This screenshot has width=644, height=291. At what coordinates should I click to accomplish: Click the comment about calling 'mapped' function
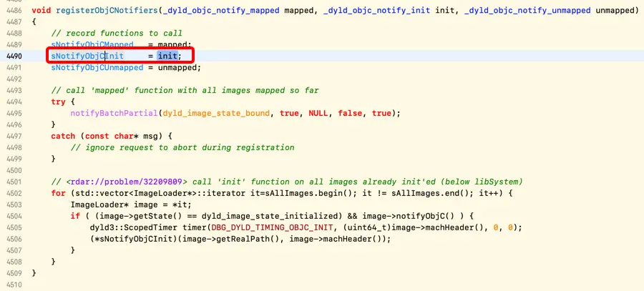point(185,90)
